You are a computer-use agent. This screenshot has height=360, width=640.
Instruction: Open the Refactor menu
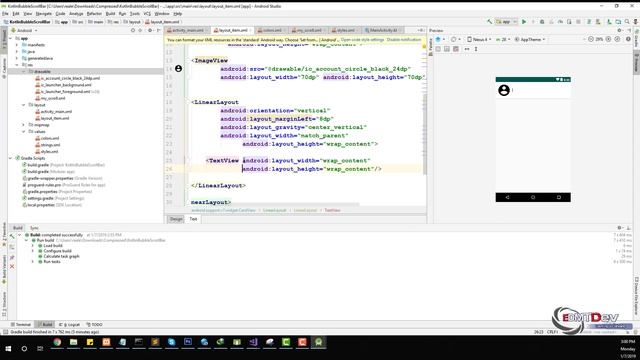94,13
